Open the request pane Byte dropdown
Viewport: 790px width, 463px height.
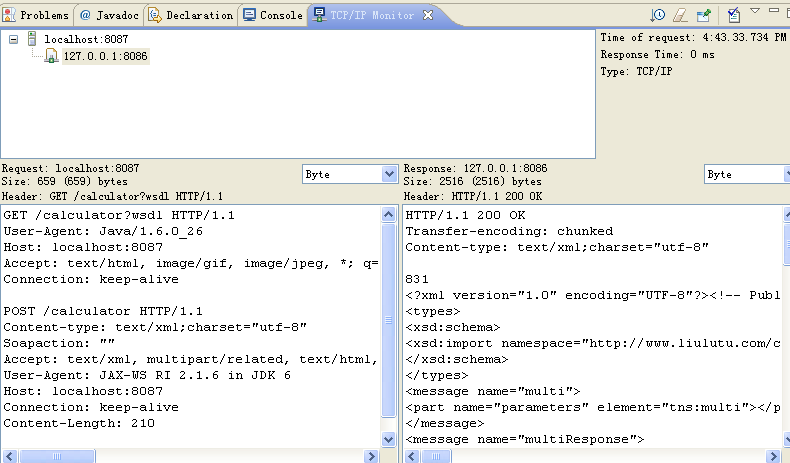389,174
